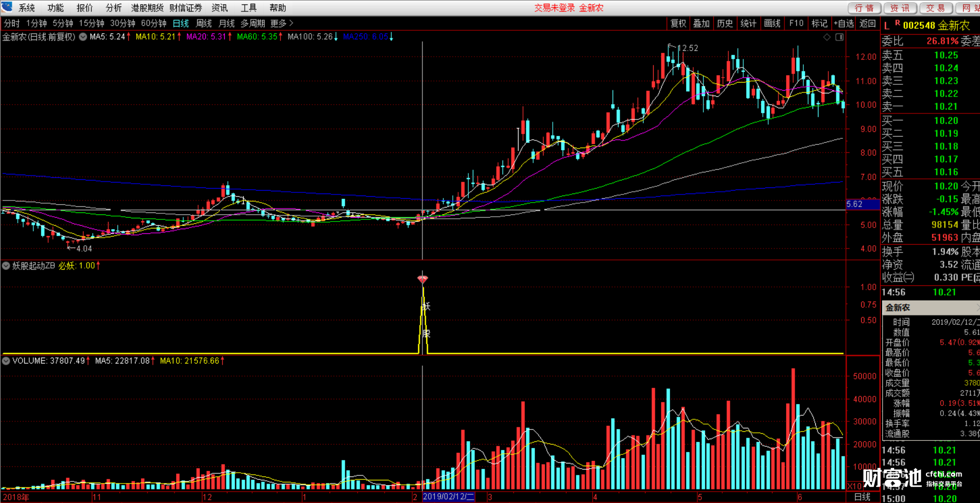Collapse the 妖股起动ZB indicator pane arrow
The height and width of the screenshot is (503, 980).
pyautogui.click(x=6, y=266)
